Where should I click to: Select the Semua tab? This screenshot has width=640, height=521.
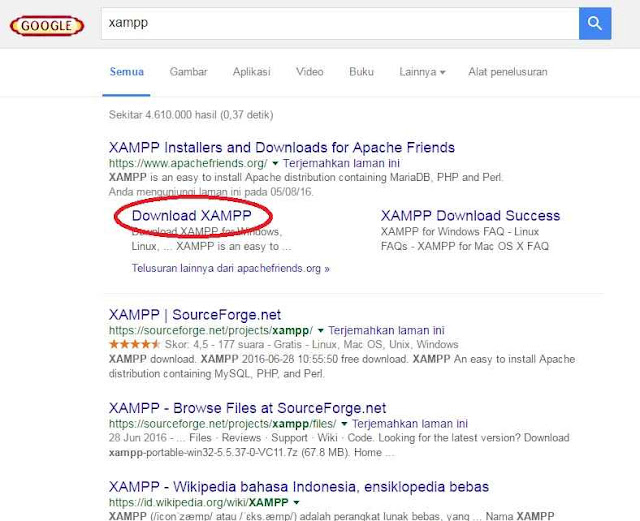pyautogui.click(x=127, y=72)
